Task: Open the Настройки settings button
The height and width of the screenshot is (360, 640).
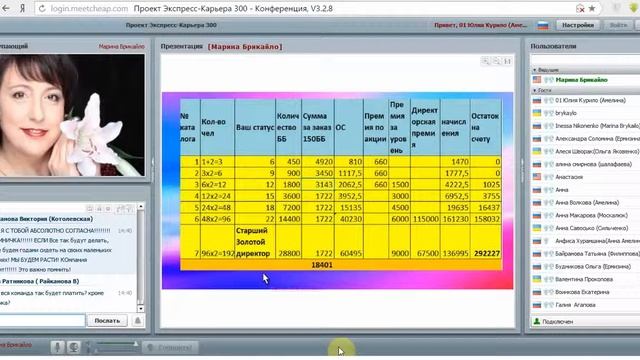Action: 578,25
